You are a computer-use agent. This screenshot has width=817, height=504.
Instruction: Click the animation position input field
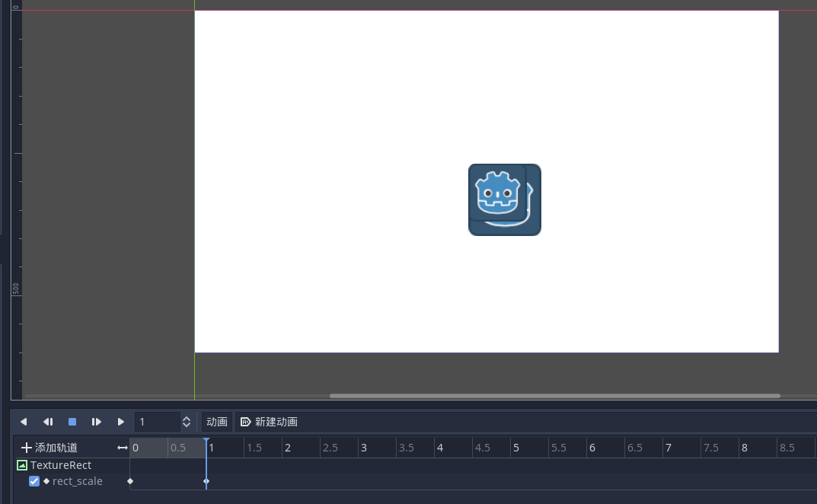(158, 422)
